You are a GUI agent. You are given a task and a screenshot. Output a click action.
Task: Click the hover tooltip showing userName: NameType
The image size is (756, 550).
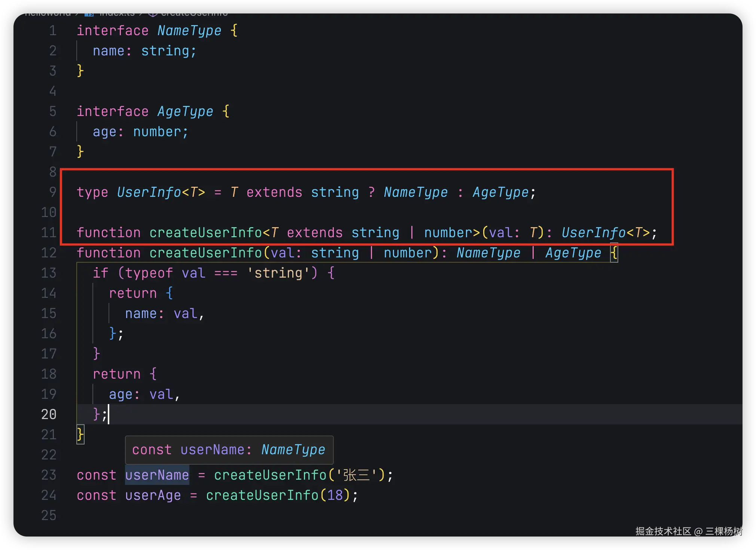pos(229,449)
